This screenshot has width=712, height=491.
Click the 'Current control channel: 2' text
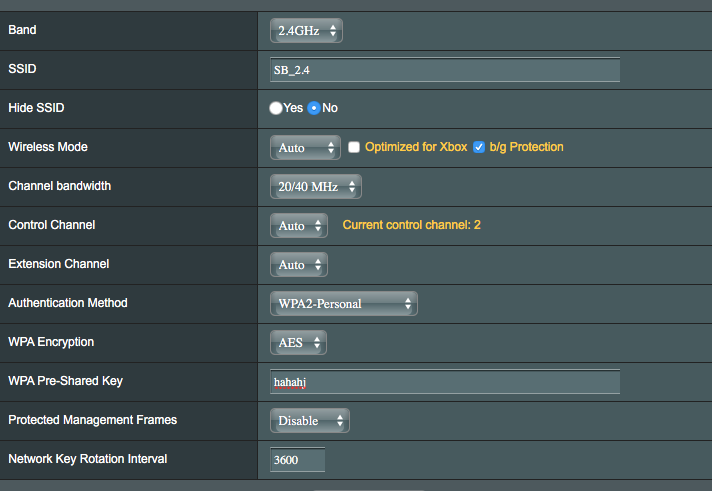click(411, 225)
